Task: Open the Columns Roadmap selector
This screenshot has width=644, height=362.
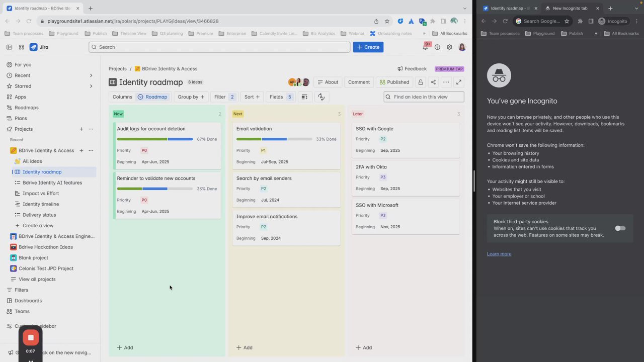Action: click(x=140, y=97)
